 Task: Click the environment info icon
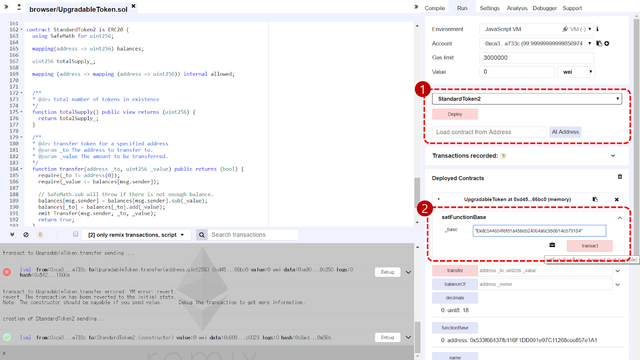coord(598,29)
